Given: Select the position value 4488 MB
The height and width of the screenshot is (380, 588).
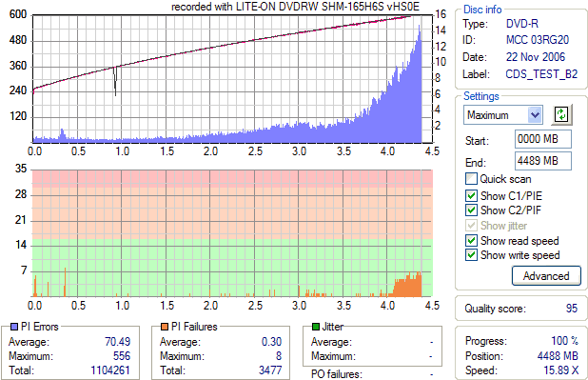Looking at the screenshot, I should pyautogui.click(x=558, y=355).
